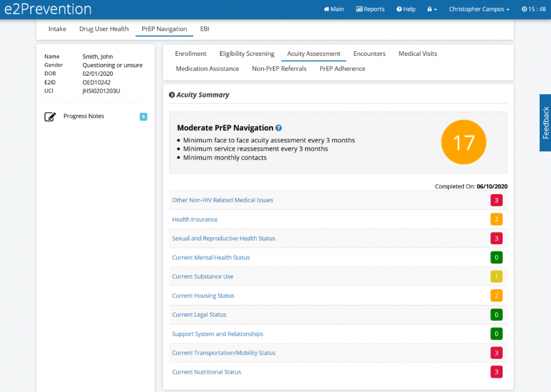
Task: Open the Health Insurance acuity item
Action: [195, 219]
